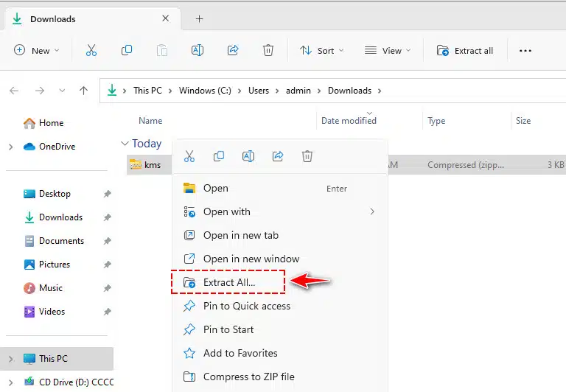Click the Users breadcrumb in address bar
566x392 pixels.
click(259, 91)
